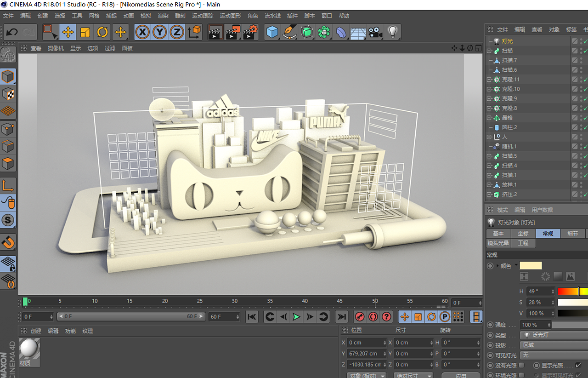Jump to the start of the animation
This screenshot has width=588, height=378.
click(252, 316)
